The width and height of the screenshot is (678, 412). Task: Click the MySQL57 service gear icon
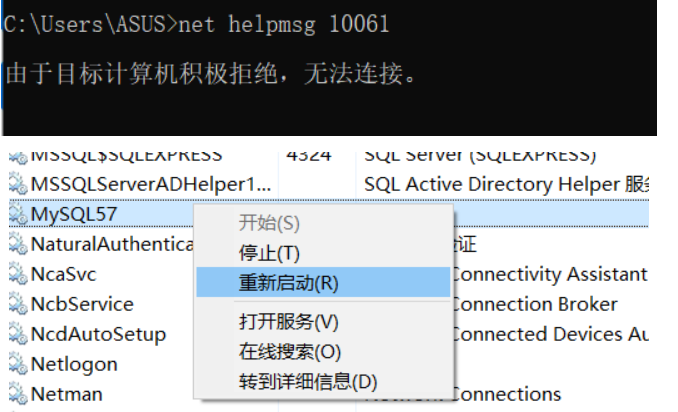[x=18, y=214]
